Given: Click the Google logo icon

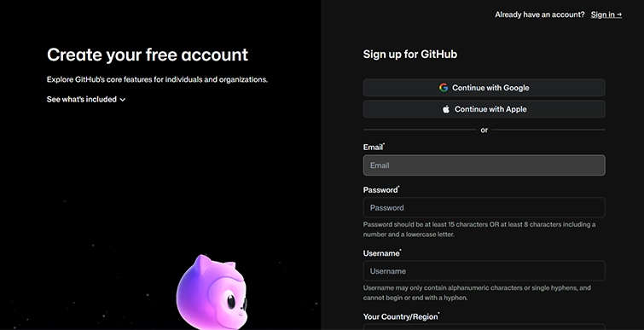Looking at the screenshot, I should pyautogui.click(x=444, y=88).
